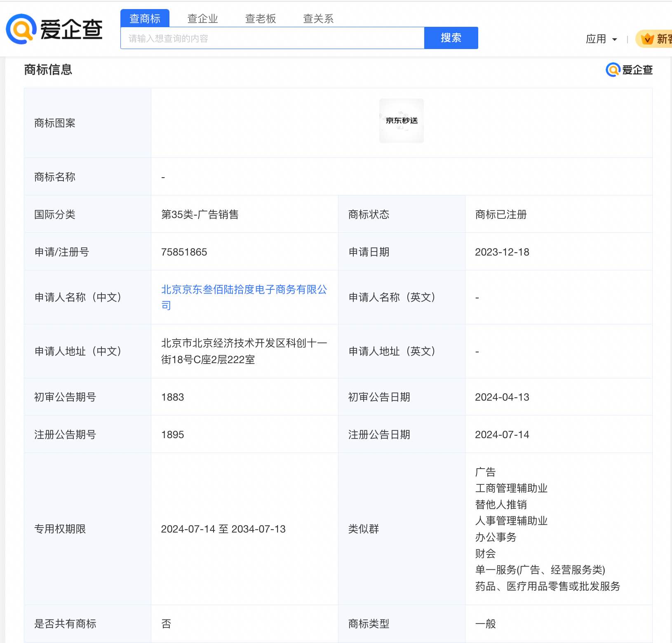View the 商标图案 trademark logo preview
The height and width of the screenshot is (643, 672).
pos(401,121)
